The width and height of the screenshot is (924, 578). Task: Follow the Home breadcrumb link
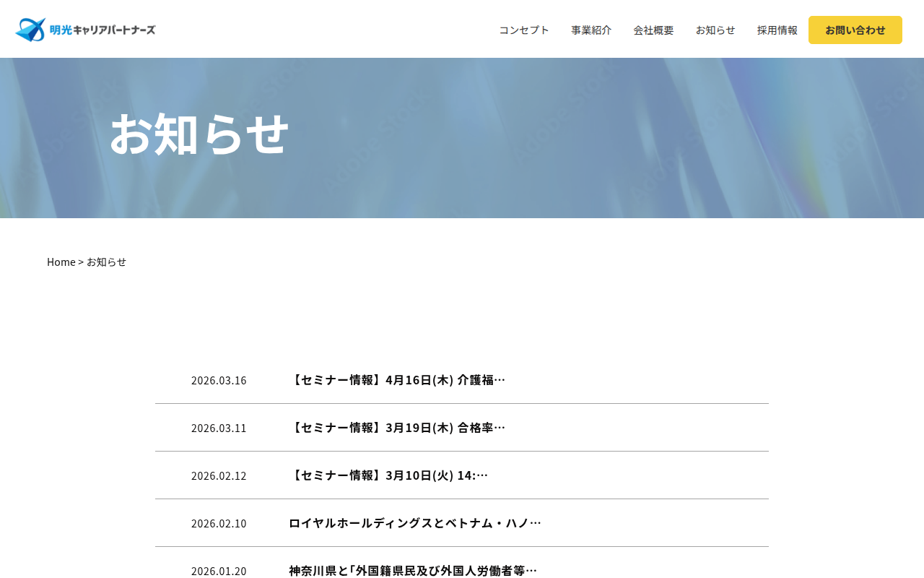point(61,262)
